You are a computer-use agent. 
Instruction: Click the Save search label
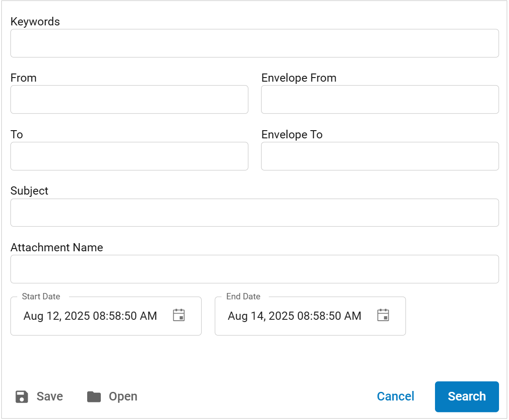(49, 396)
